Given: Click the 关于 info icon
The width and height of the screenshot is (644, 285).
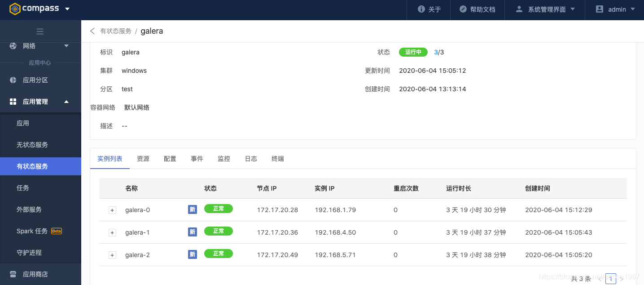Looking at the screenshot, I should pos(421,9).
